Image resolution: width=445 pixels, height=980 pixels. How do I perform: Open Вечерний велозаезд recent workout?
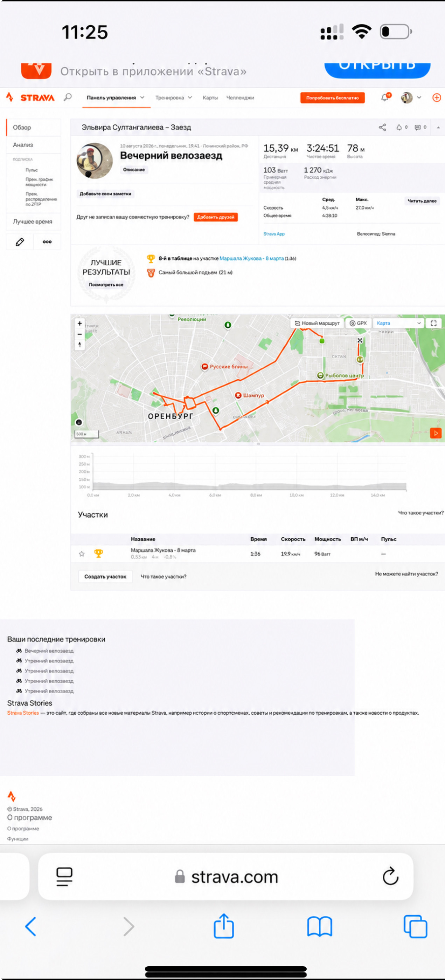pos(49,651)
